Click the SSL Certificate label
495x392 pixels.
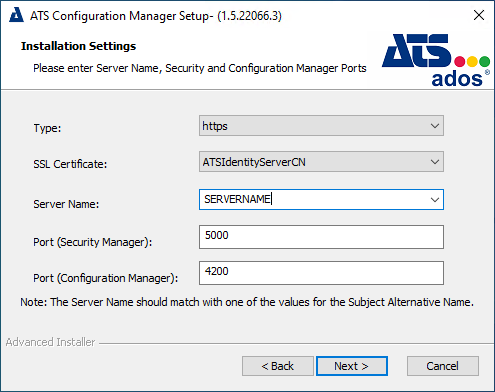[x=70, y=164]
